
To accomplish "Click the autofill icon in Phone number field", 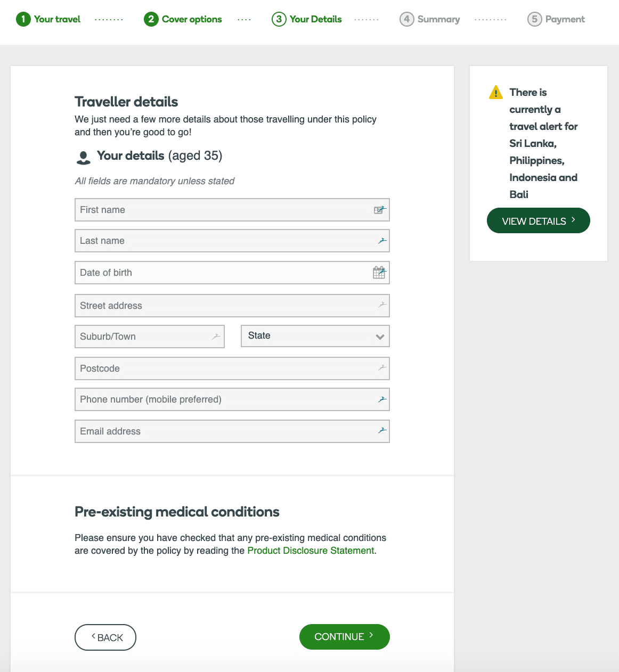I will click(382, 399).
